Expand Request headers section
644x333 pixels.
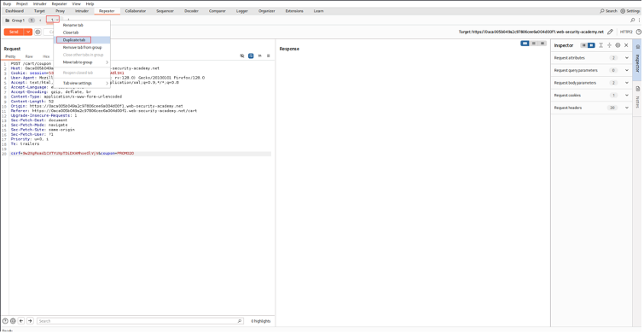pos(591,108)
